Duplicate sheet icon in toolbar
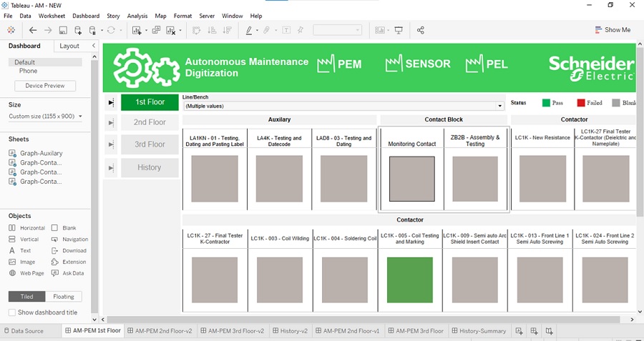Screen dimensions: 644x341 point(156,30)
